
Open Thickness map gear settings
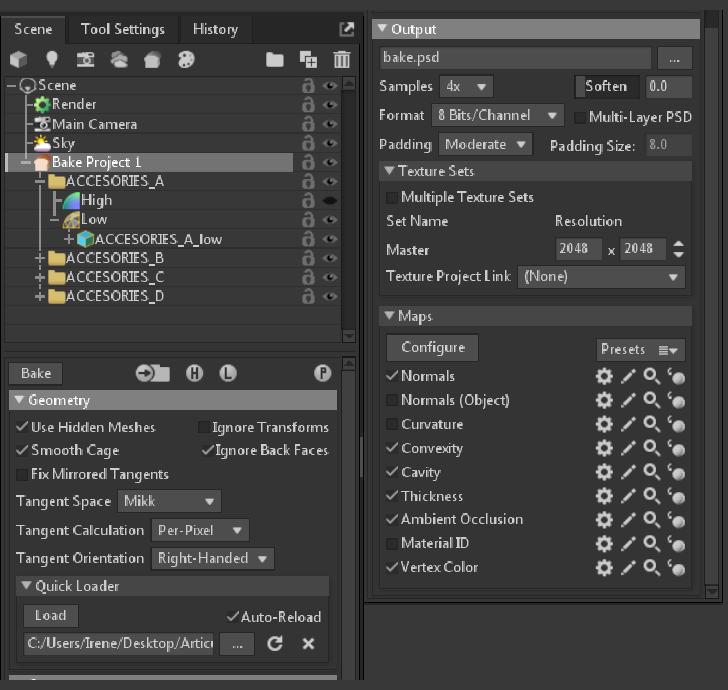point(604,497)
